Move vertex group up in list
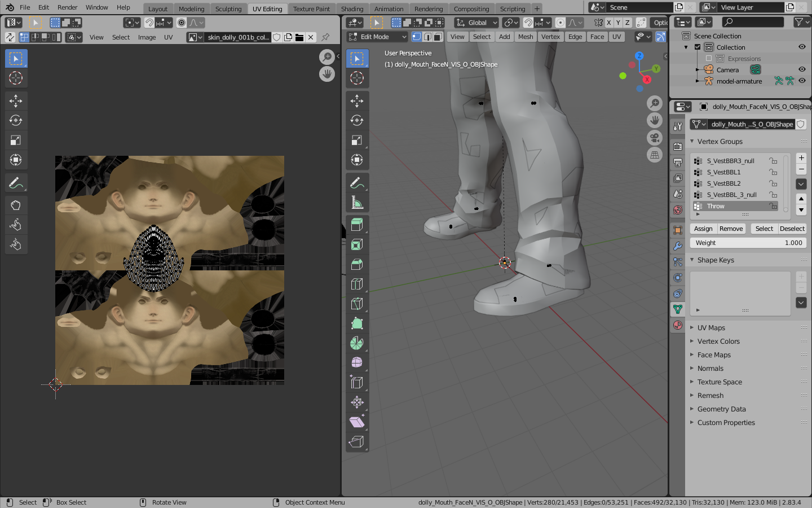 coord(801,199)
